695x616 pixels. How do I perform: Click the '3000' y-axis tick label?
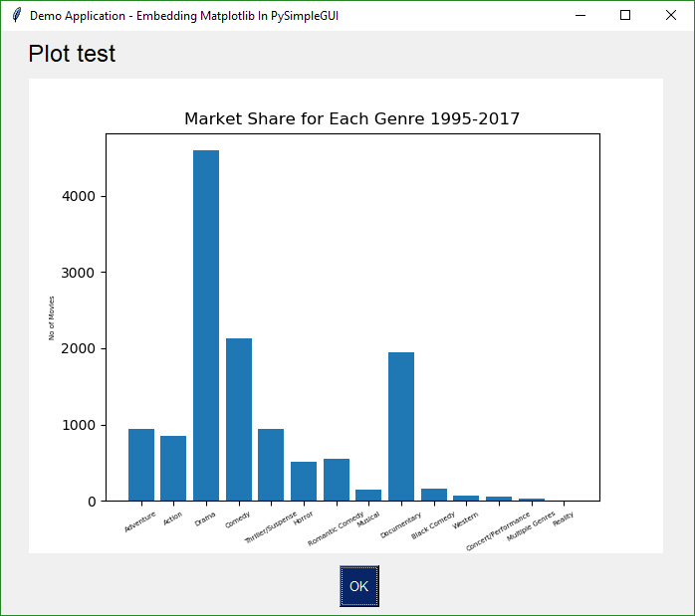tap(78, 273)
